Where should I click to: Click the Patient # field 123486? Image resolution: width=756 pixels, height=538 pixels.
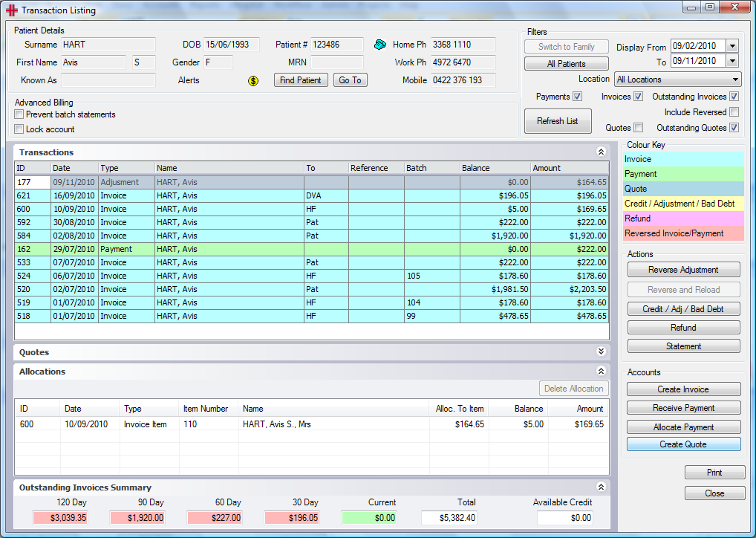coord(336,45)
